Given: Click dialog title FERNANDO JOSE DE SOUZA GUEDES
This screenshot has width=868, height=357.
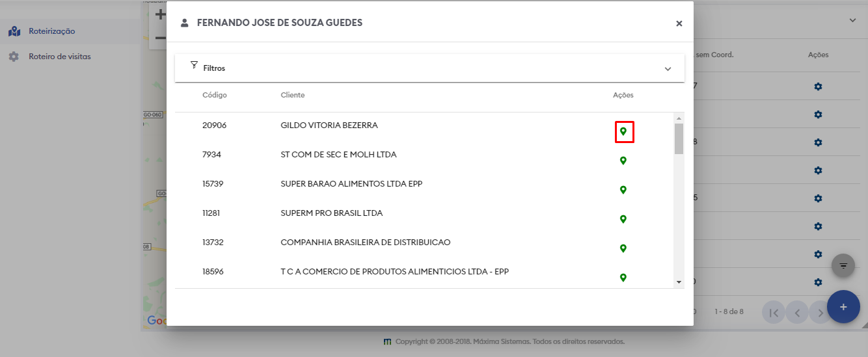Looking at the screenshot, I should [x=280, y=23].
